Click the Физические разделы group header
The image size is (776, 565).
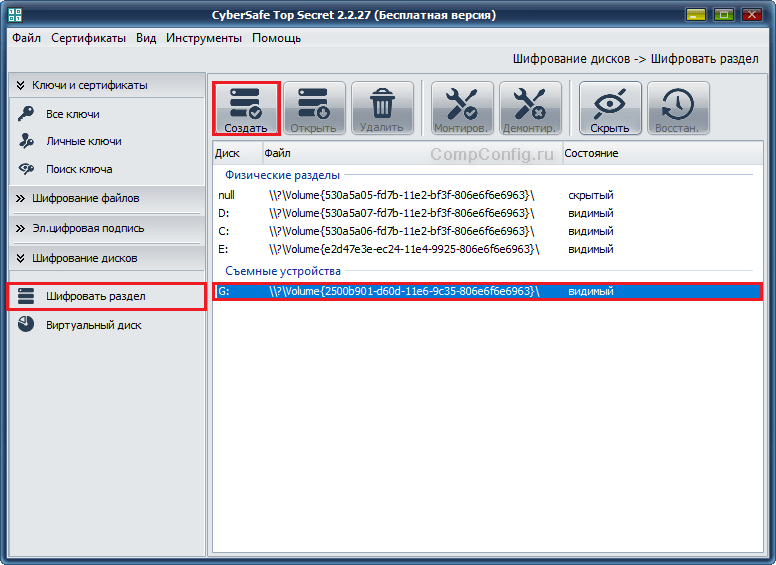pos(282,175)
